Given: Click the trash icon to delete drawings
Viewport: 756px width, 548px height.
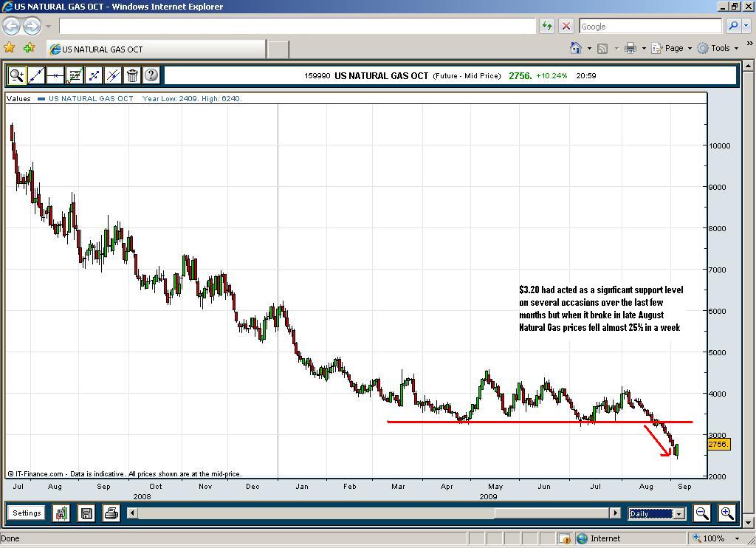Looking at the screenshot, I should pos(132,75).
